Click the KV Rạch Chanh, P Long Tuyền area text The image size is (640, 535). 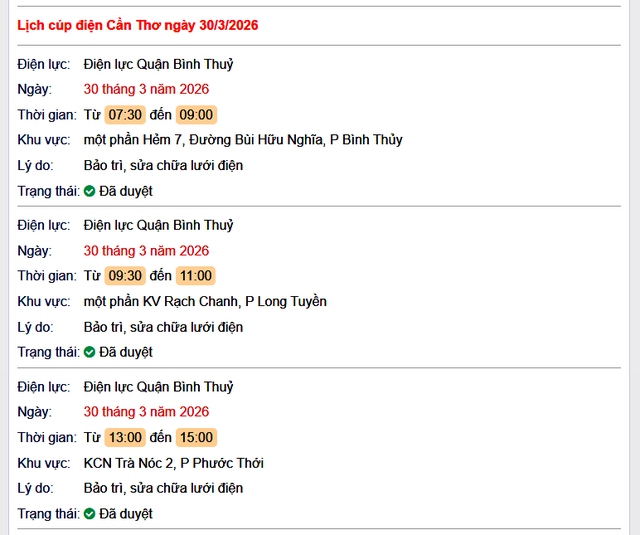(205, 301)
